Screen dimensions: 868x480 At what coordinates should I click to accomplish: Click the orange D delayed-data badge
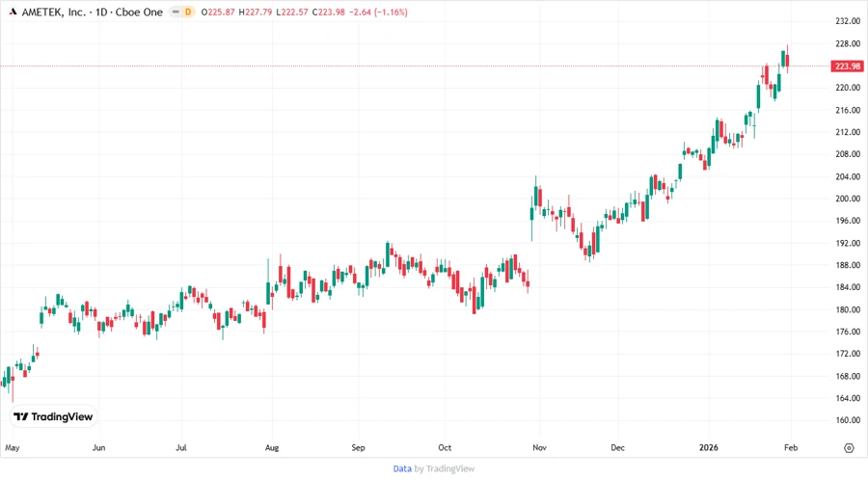(188, 12)
